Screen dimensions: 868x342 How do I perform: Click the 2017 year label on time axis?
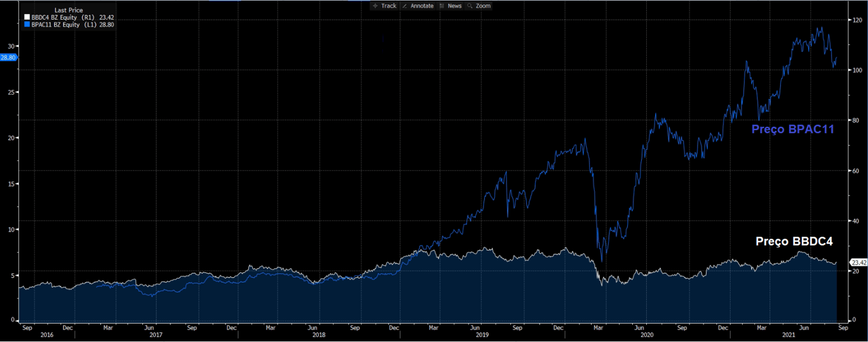[155, 334]
